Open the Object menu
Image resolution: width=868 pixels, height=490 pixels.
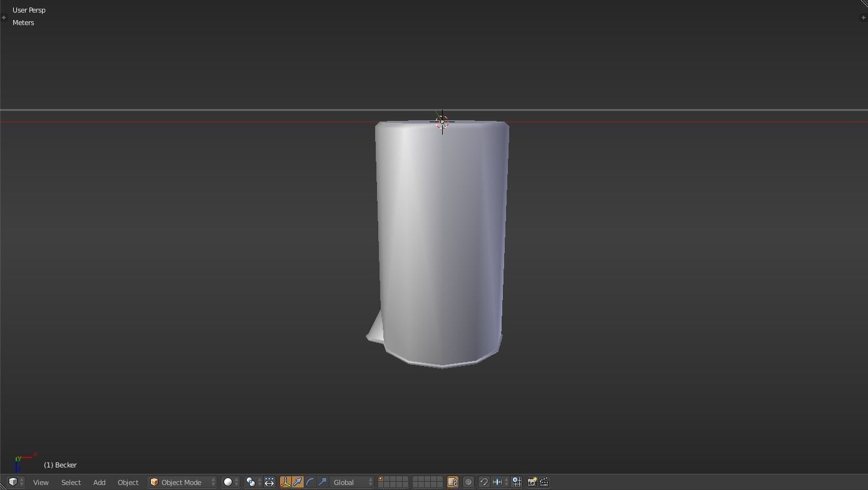(128, 482)
